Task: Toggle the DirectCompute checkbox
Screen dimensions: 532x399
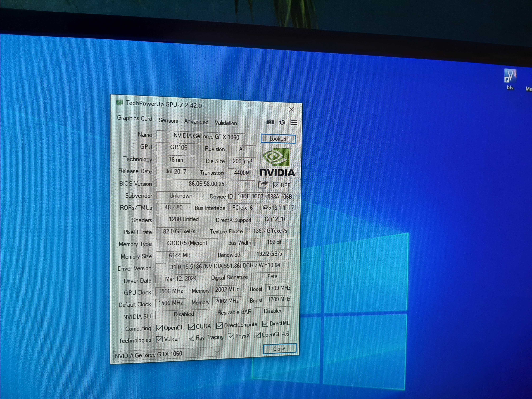Action: [219, 325]
